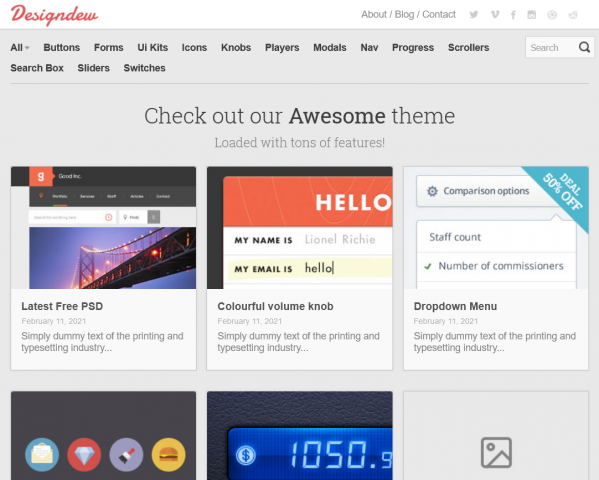Image resolution: width=599 pixels, height=480 pixels.
Task: Click the Comparison options preview thumbnail
Action: click(496, 227)
